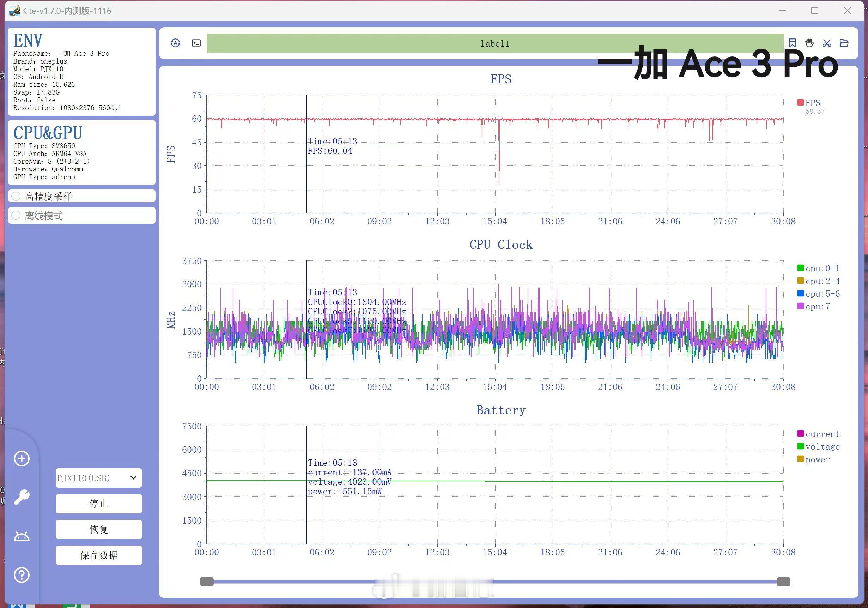Click the bookmark icon in the toolbar
This screenshot has height=608, width=868.
coord(793,43)
